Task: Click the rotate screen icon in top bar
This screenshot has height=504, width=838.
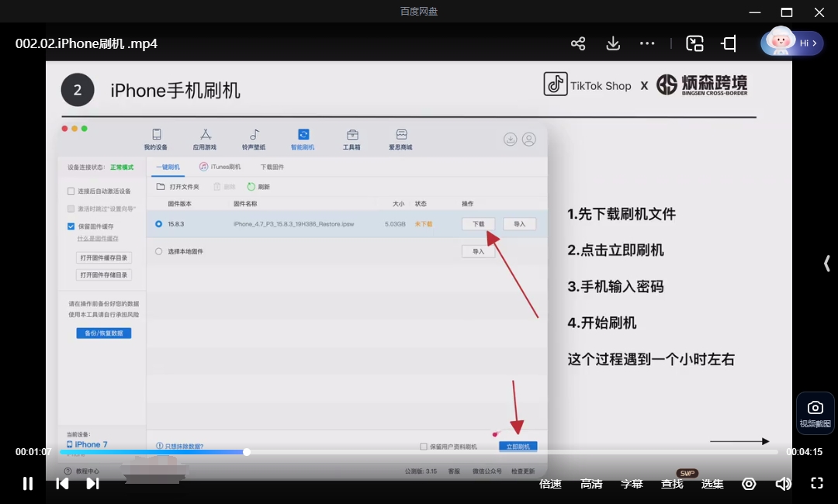Action: click(x=729, y=43)
